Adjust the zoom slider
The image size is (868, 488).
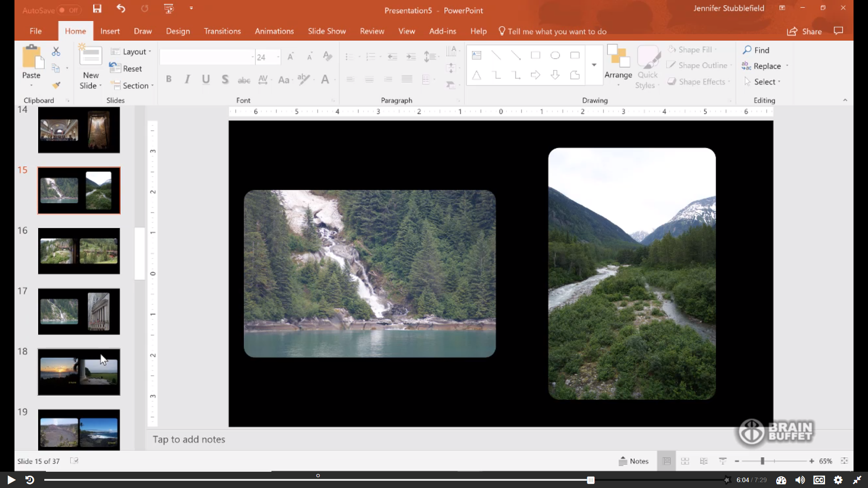[x=763, y=461]
